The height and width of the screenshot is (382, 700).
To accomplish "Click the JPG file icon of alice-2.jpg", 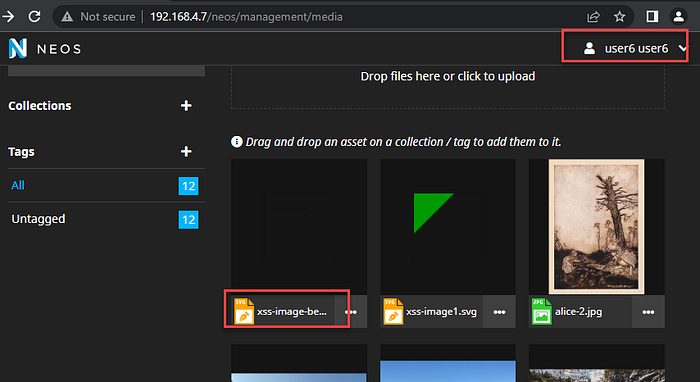I will click(x=542, y=311).
